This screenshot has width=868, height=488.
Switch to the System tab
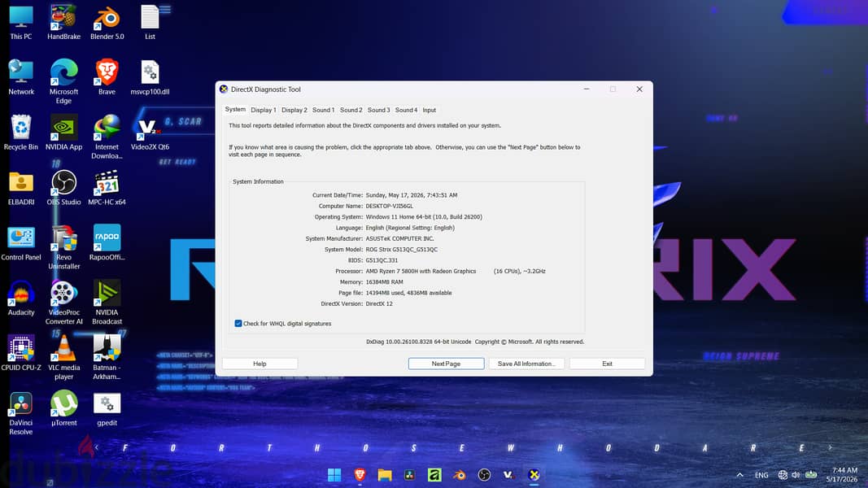click(x=235, y=110)
